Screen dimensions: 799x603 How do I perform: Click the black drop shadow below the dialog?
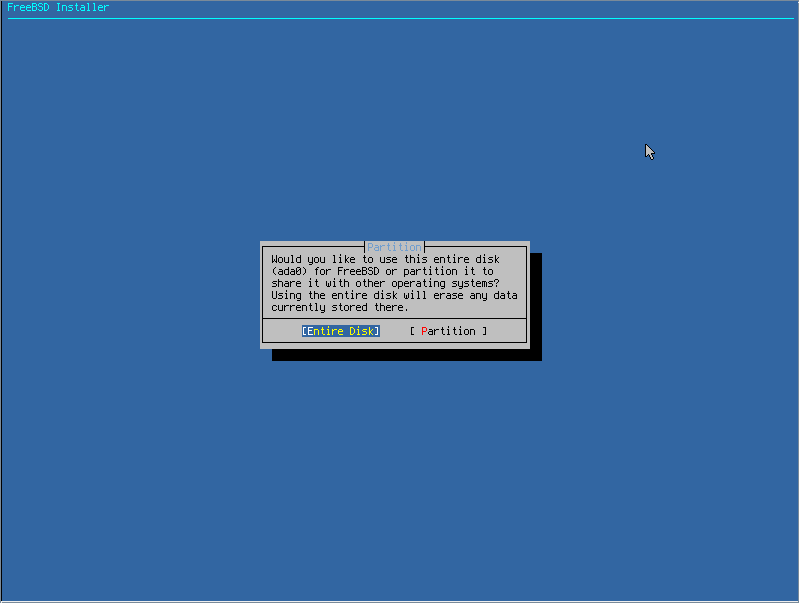tap(407, 355)
